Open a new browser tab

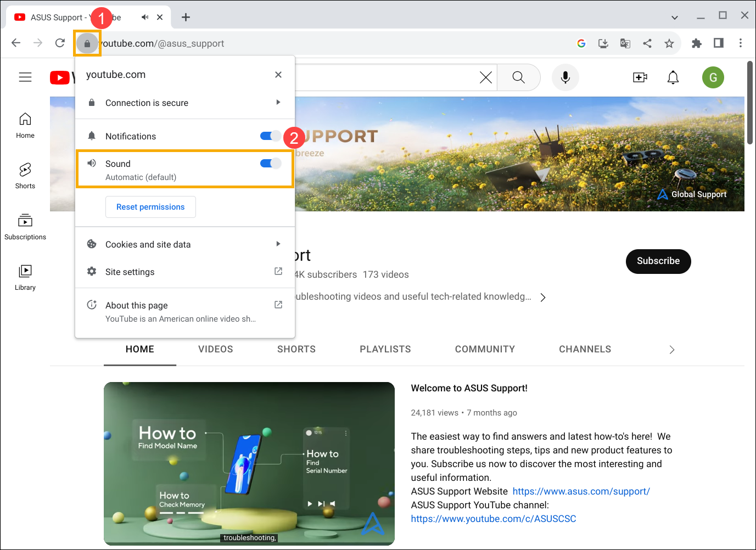click(x=186, y=17)
